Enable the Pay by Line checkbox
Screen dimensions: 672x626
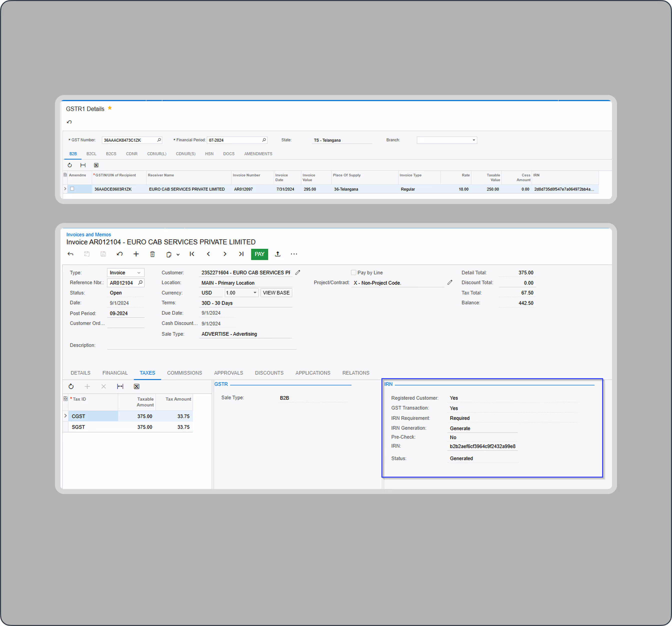click(x=353, y=272)
